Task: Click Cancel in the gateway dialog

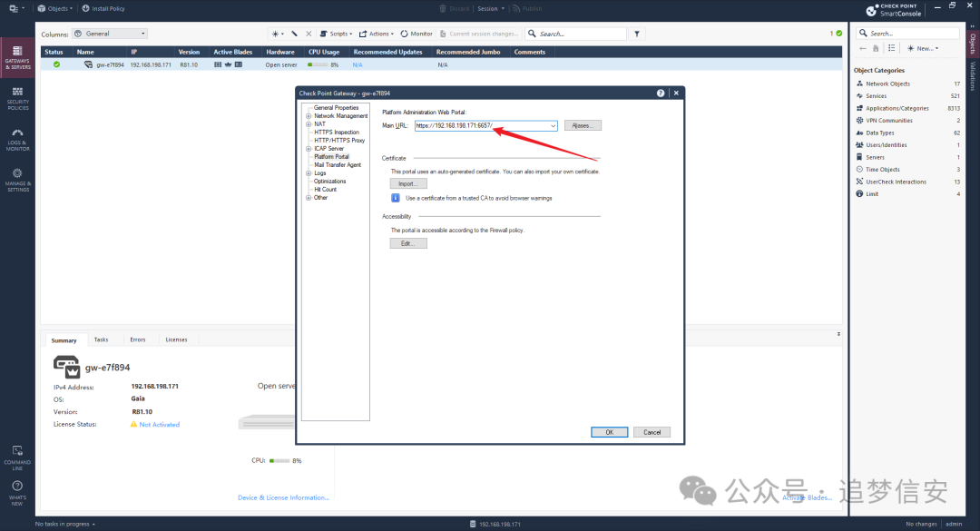Action: [x=652, y=432]
